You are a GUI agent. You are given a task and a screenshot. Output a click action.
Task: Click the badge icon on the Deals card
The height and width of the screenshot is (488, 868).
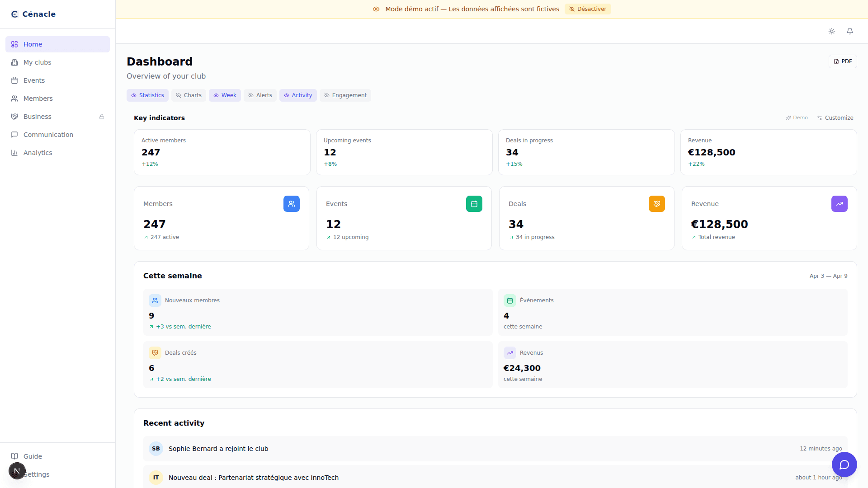pos(656,204)
